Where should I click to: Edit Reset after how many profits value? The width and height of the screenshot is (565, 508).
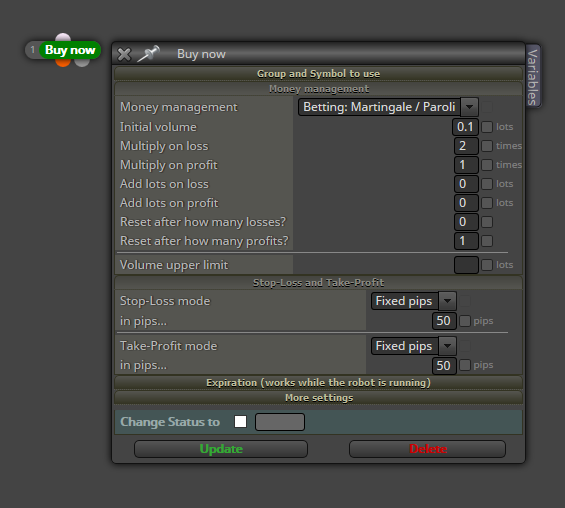[x=466, y=241]
